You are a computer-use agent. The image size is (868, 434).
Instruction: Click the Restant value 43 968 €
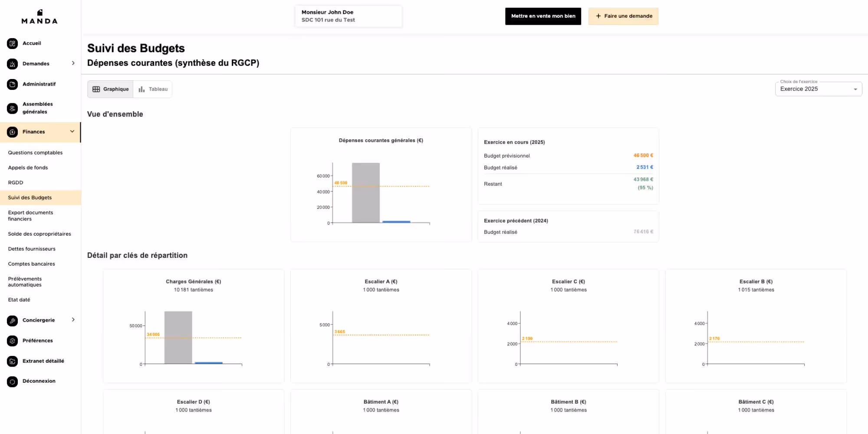(643, 179)
